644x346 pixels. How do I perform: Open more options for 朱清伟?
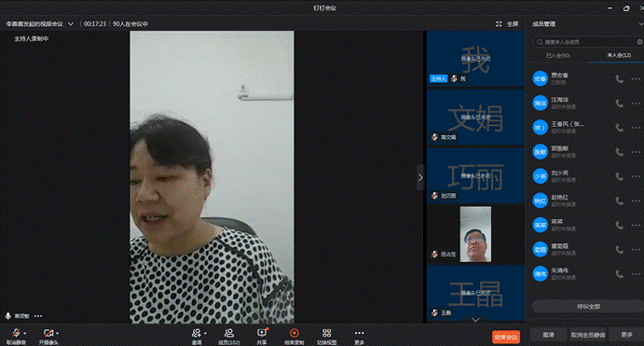636,273
